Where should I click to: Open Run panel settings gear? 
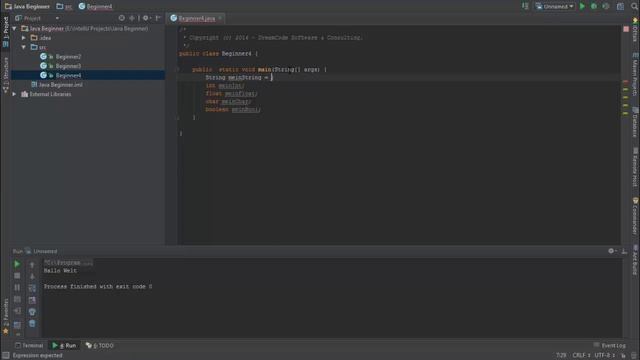coord(612,251)
